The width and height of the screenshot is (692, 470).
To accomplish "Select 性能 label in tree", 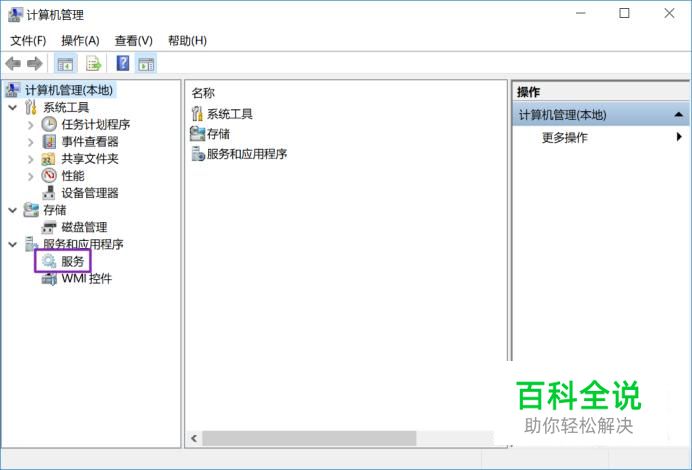I will click(73, 176).
